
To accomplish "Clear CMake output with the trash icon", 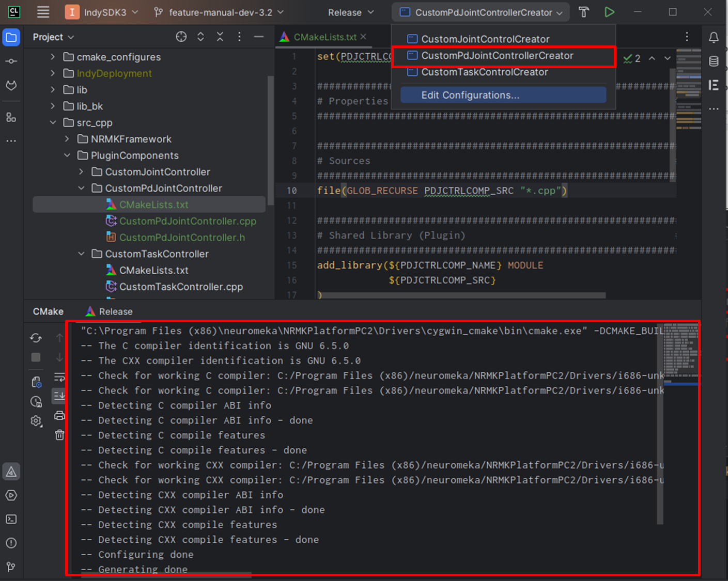I will (x=59, y=435).
